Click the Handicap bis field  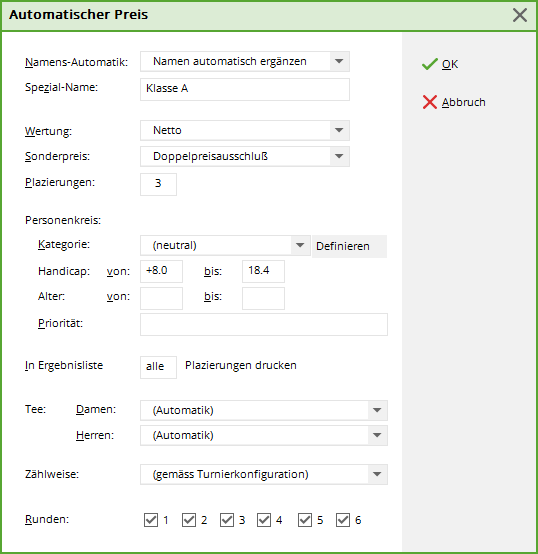tap(263, 271)
